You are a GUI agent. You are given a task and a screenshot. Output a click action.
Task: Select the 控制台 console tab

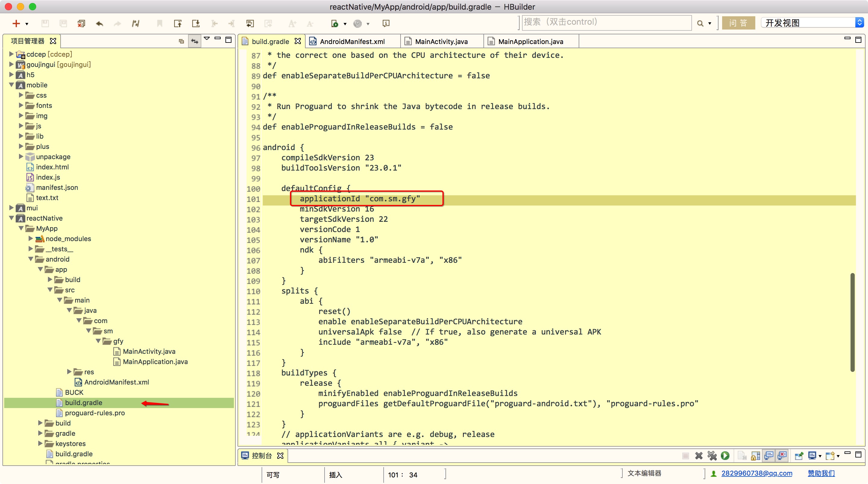[262, 456]
